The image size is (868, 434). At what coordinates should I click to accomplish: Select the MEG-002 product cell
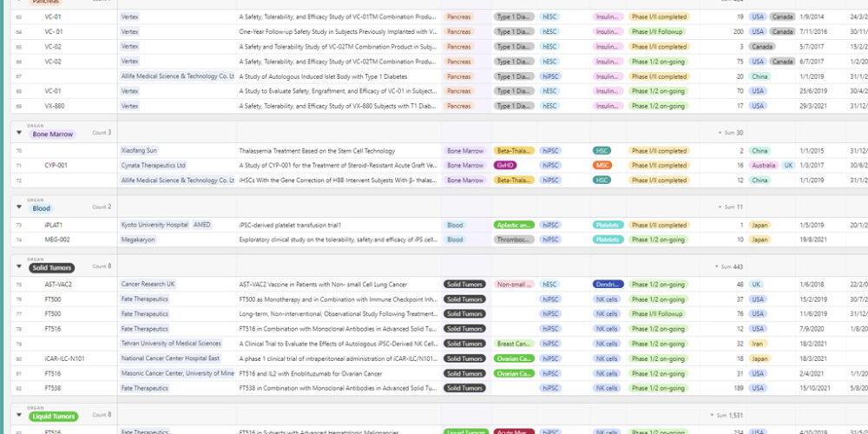[57, 240]
